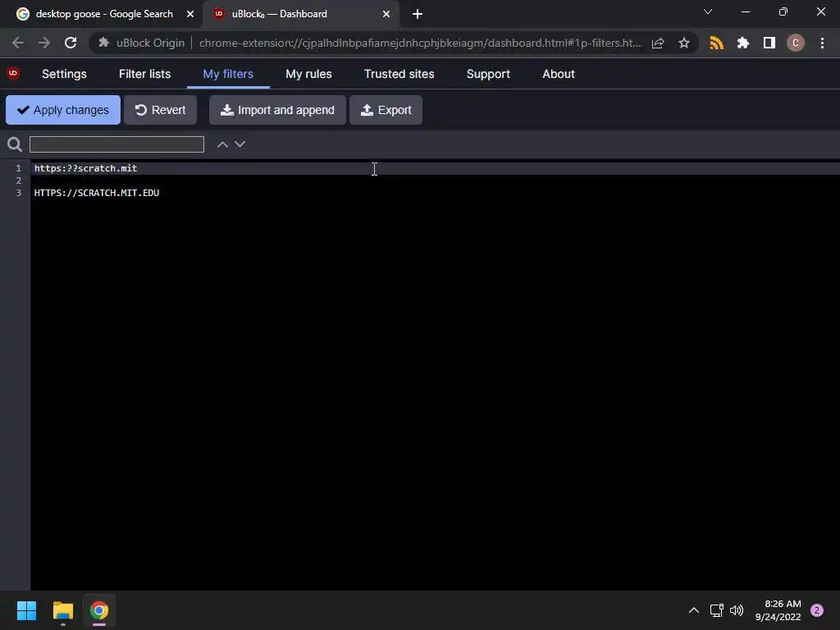Viewport: 840px width, 630px height.
Task: Close the desktop goose Google Search tab
Action: pos(190,14)
